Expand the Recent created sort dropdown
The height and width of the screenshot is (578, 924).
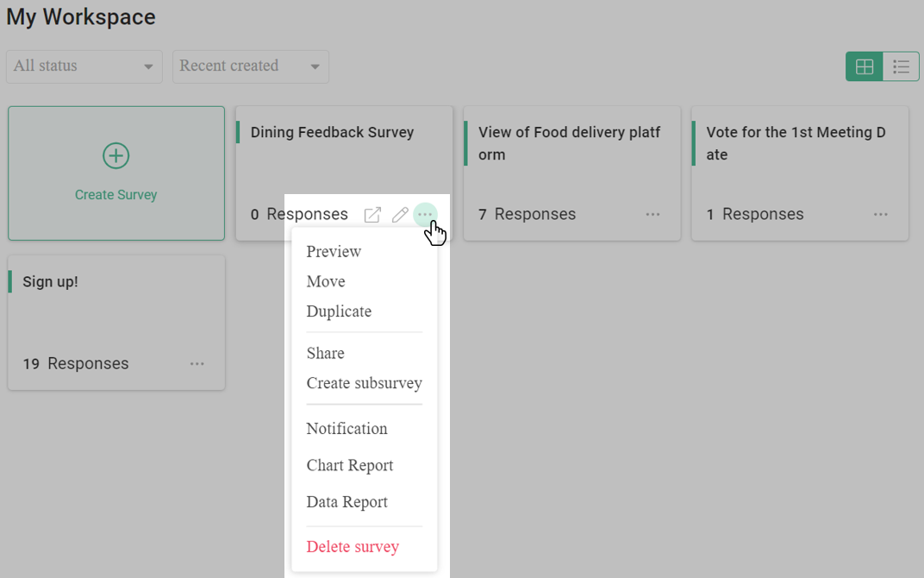(x=250, y=66)
